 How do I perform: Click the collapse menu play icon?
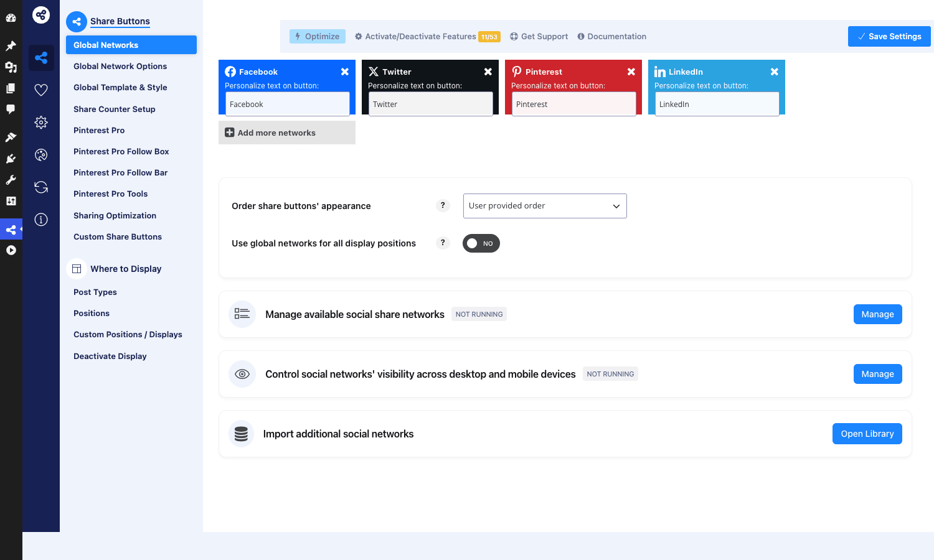pos(11,250)
